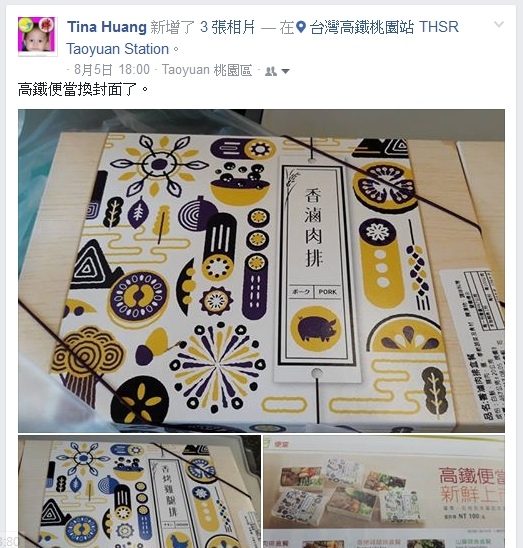Expand the audience selector arrow
523x548 pixels.
(x=285, y=71)
